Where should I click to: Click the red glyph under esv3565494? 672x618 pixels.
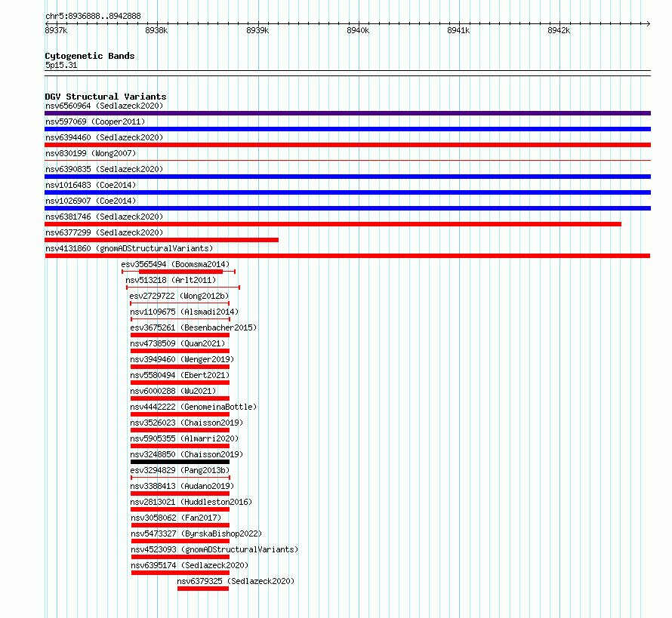pyautogui.click(x=179, y=272)
